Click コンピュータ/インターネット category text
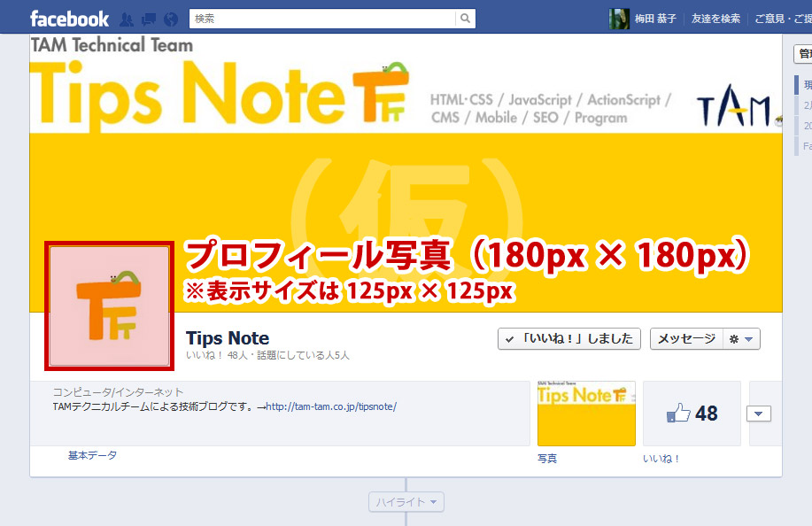812x526 pixels. [x=118, y=392]
